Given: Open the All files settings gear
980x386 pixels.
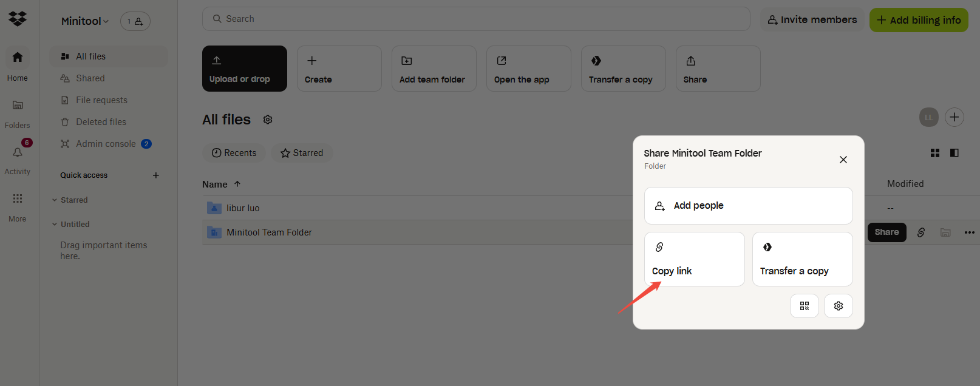Looking at the screenshot, I should [268, 120].
